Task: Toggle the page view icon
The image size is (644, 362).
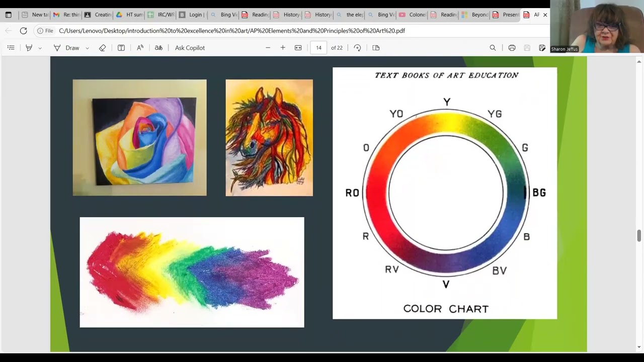Action: coord(376,48)
